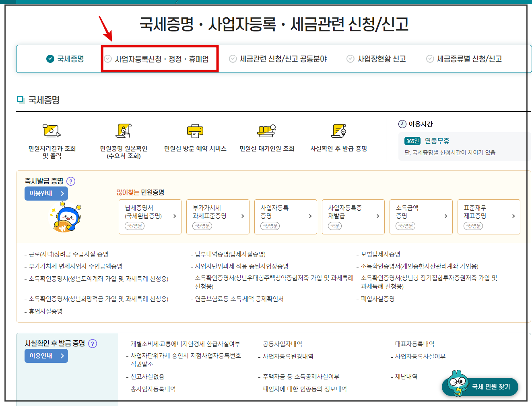
Task: Open 민원실 방문 예약 서비스 via printer icon
Action: pyautogui.click(x=195, y=131)
